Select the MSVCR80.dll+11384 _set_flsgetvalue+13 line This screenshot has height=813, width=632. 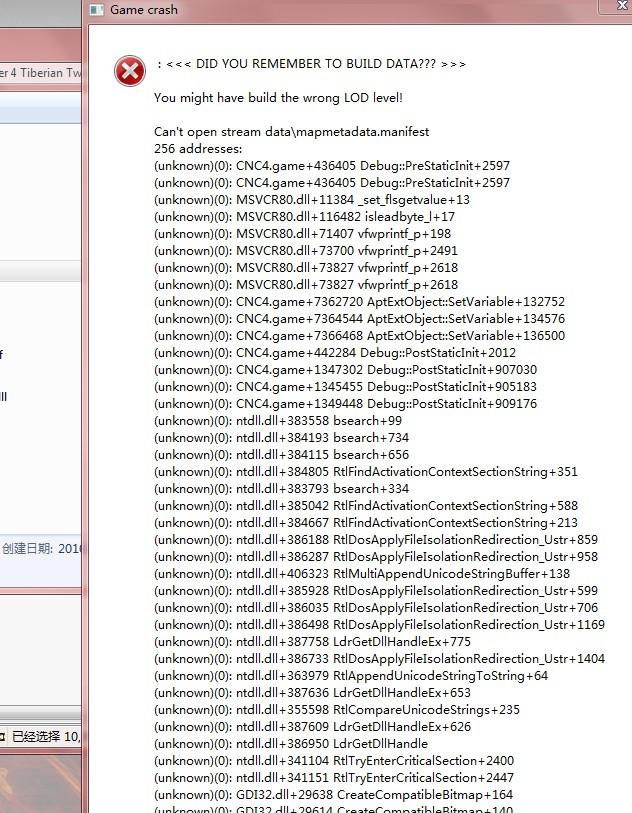[x=312, y=200]
